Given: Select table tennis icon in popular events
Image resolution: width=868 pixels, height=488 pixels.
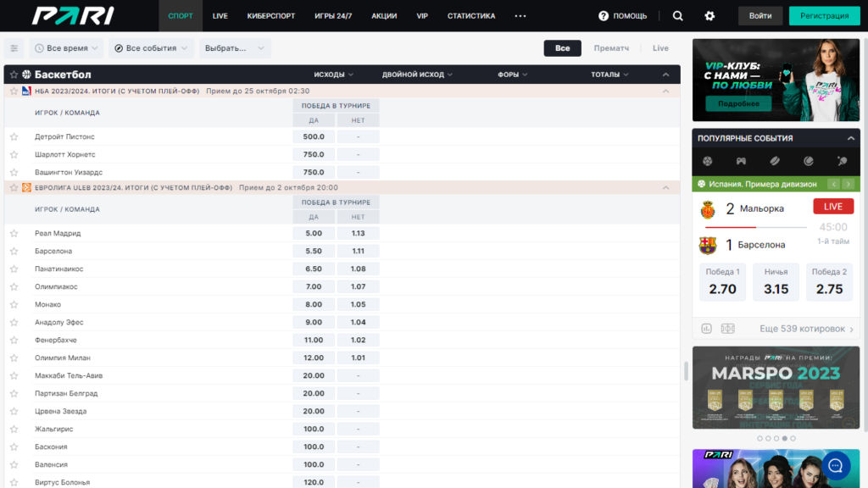Looking at the screenshot, I should pyautogui.click(x=843, y=161).
